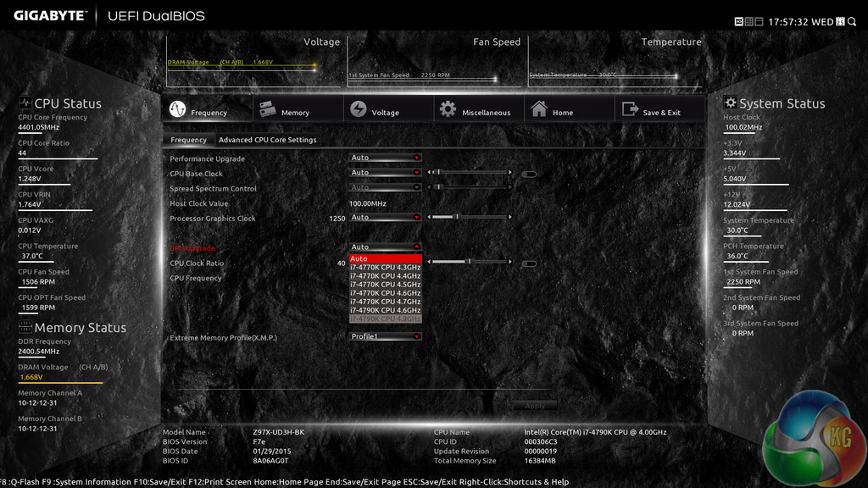Open the Spread Spectrum Control dropdown
Image resolution: width=868 pixels, height=488 pixels.
click(386, 187)
